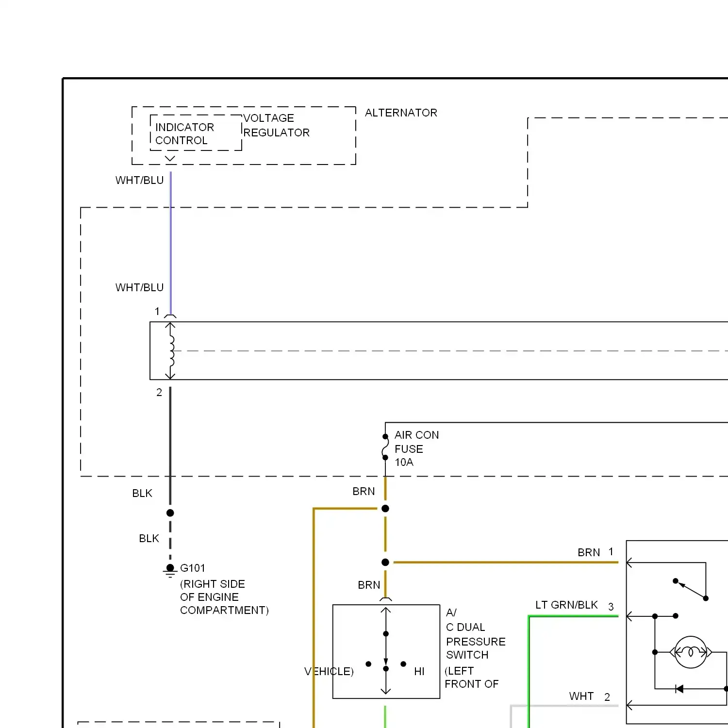Image resolution: width=728 pixels, height=728 pixels.
Task: Click the relay coil symbol
Action: [x=170, y=351]
